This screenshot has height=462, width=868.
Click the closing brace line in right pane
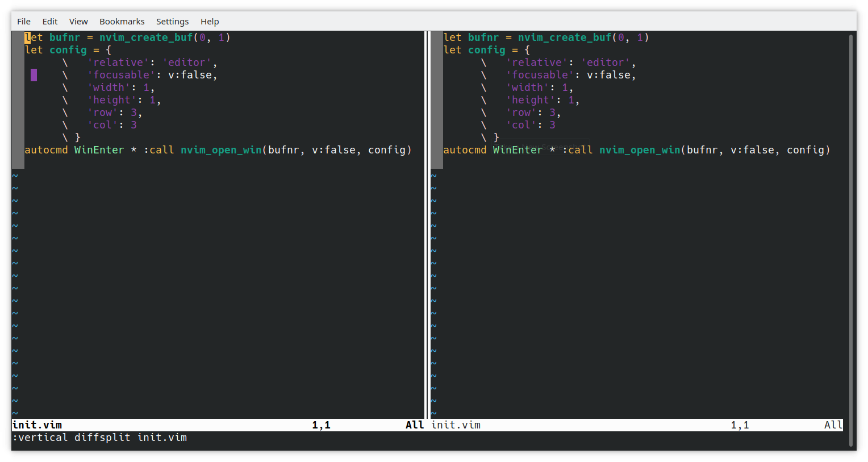(x=497, y=137)
